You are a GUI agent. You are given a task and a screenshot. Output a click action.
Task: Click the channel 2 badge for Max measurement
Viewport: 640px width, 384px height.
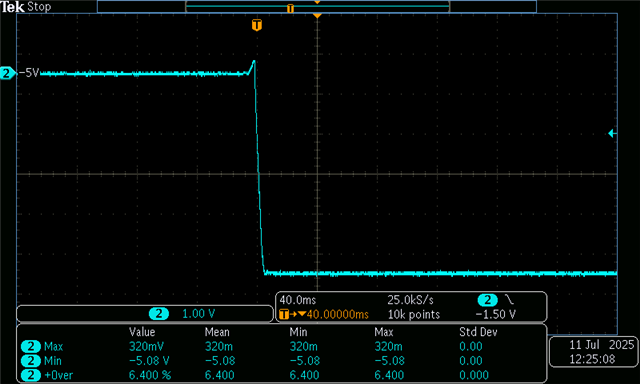(31, 346)
